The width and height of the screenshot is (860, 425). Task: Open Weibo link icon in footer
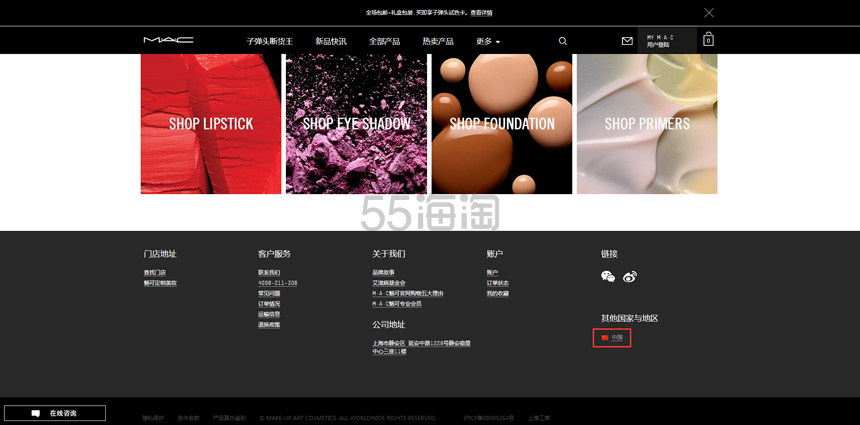click(630, 276)
